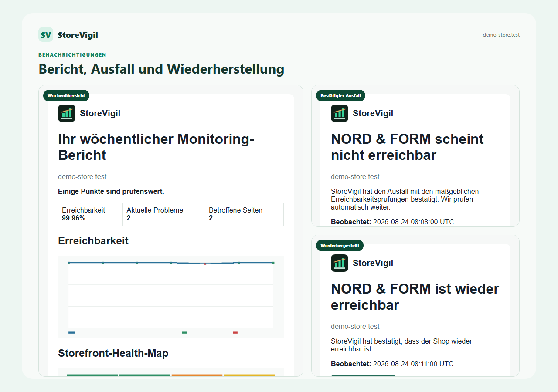Screen dimensions: 558x392
Task: Open demo-store.test link in the recovery card
Action: click(355, 327)
